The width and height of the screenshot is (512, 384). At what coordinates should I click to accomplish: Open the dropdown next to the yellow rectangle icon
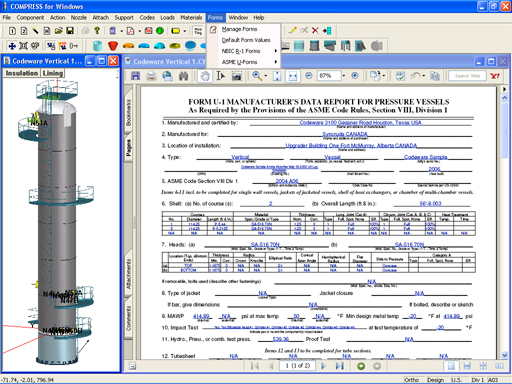click(184, 31)
